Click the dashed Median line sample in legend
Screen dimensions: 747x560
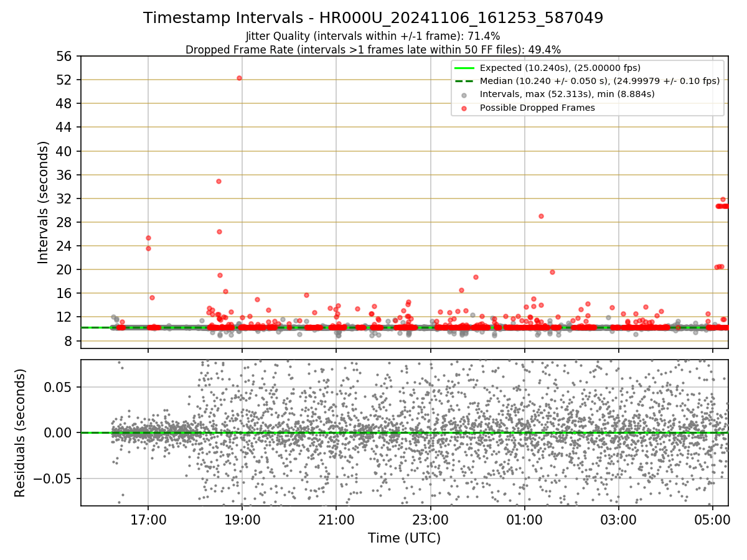coord(464,81)
